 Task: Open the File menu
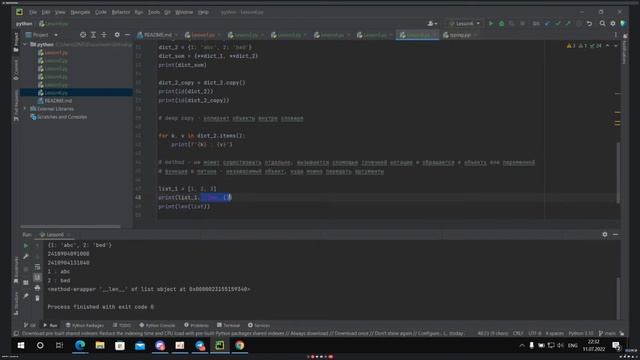pyautogui.click(x=33, y=12)
